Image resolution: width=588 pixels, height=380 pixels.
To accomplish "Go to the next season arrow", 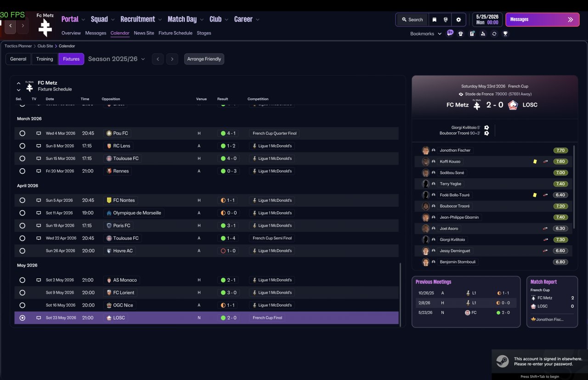I will click(x=172, y=59).
